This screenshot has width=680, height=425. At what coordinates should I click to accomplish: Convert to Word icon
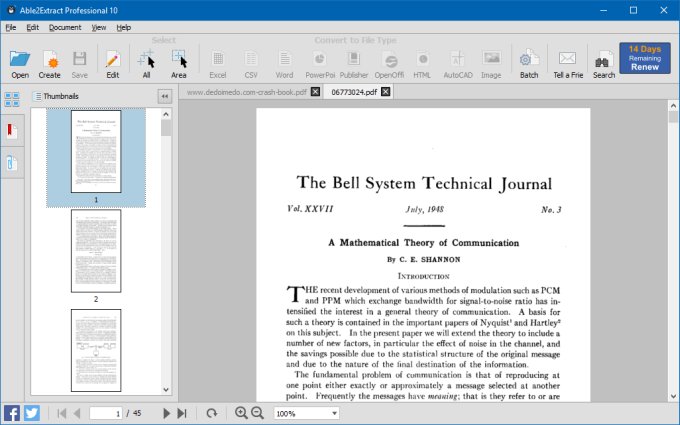pos(284,64)
